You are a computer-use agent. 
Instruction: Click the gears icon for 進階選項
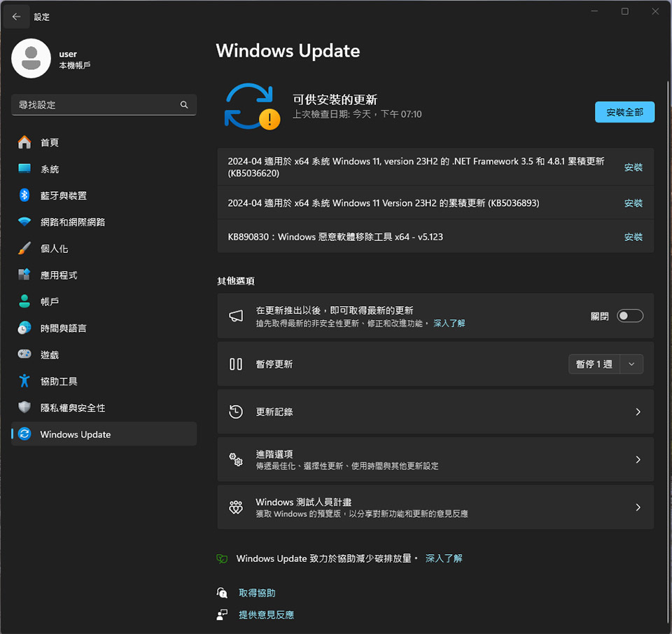coord(236,460)
